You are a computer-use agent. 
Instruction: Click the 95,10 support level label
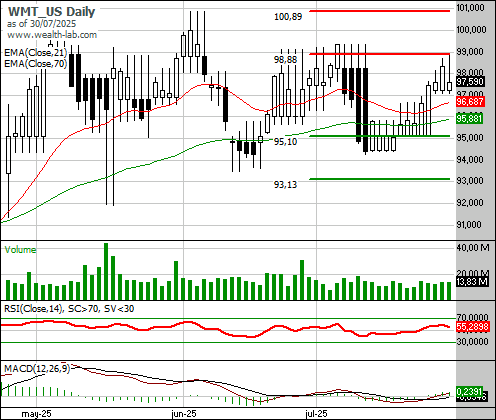click(285, 142)
